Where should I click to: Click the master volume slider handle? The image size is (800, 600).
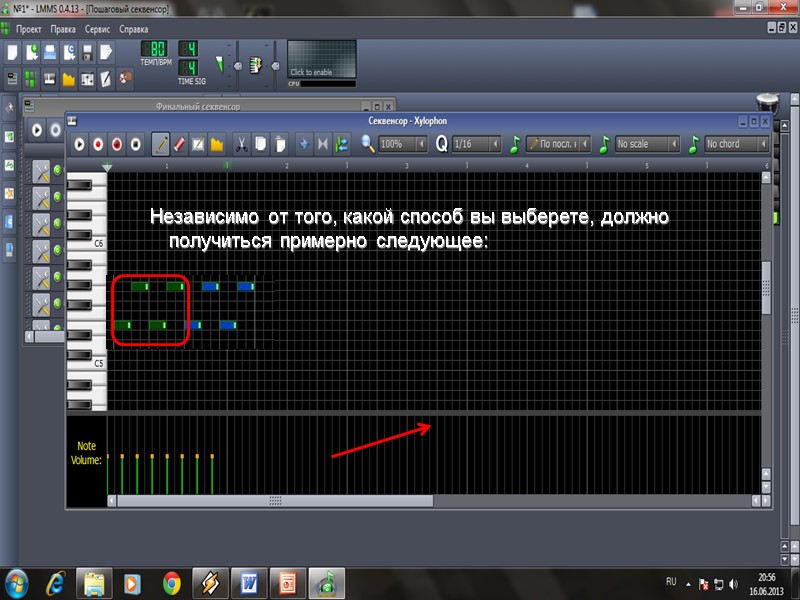coord(238,66)
